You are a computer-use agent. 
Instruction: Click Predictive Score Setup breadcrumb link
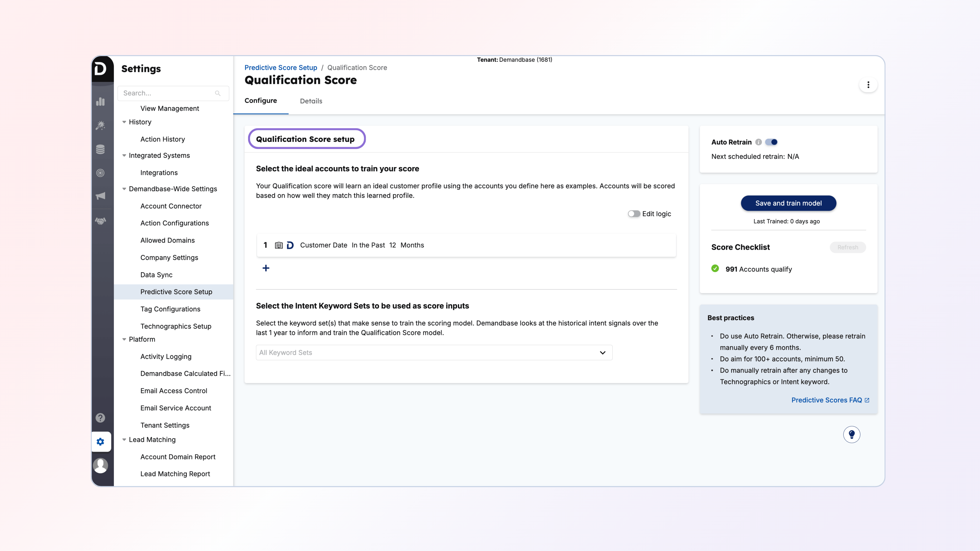(281, 67)
